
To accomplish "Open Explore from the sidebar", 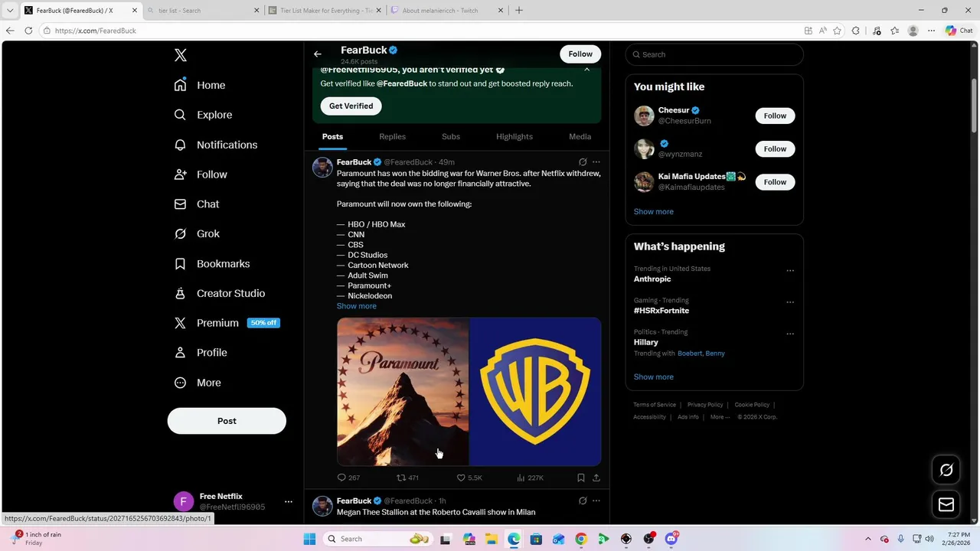I will [203, 115].
